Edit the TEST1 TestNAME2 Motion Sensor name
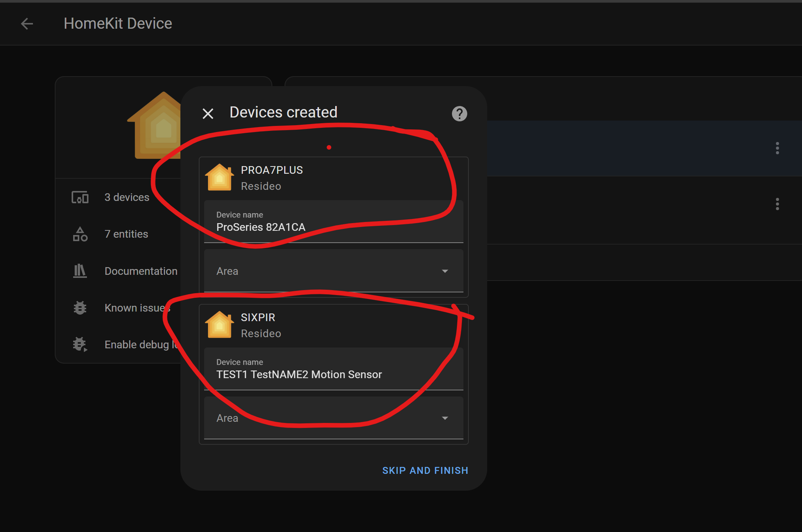Viewport: 802px width, 532px height. tap(334, 369)
